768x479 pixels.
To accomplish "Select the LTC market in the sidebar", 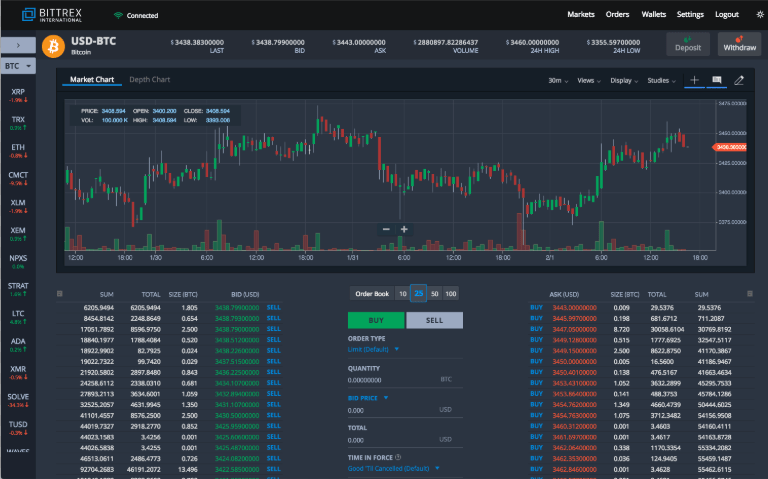I will [18, 317].
